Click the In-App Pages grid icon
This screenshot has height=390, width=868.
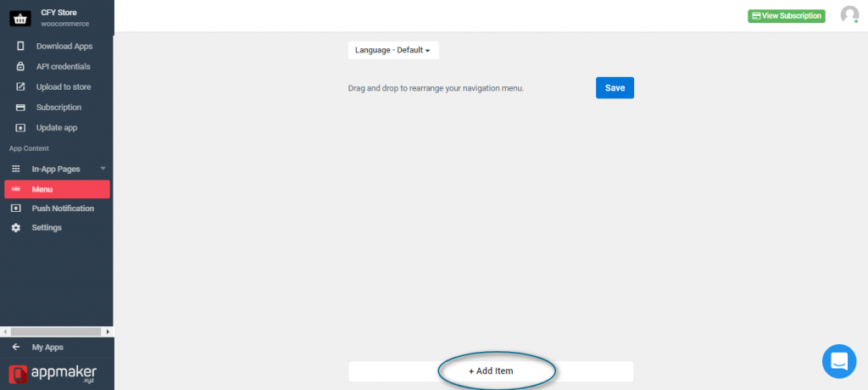click(16, 169)
